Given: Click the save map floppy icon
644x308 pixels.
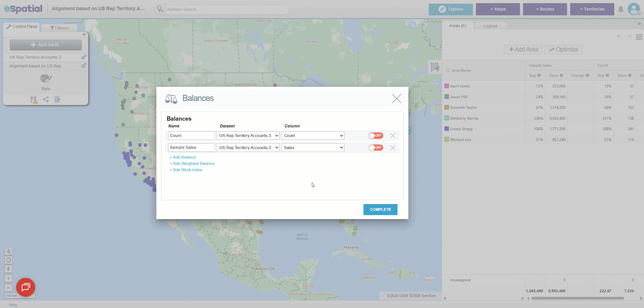Looking at the screenshot, I should pos(34,100).
